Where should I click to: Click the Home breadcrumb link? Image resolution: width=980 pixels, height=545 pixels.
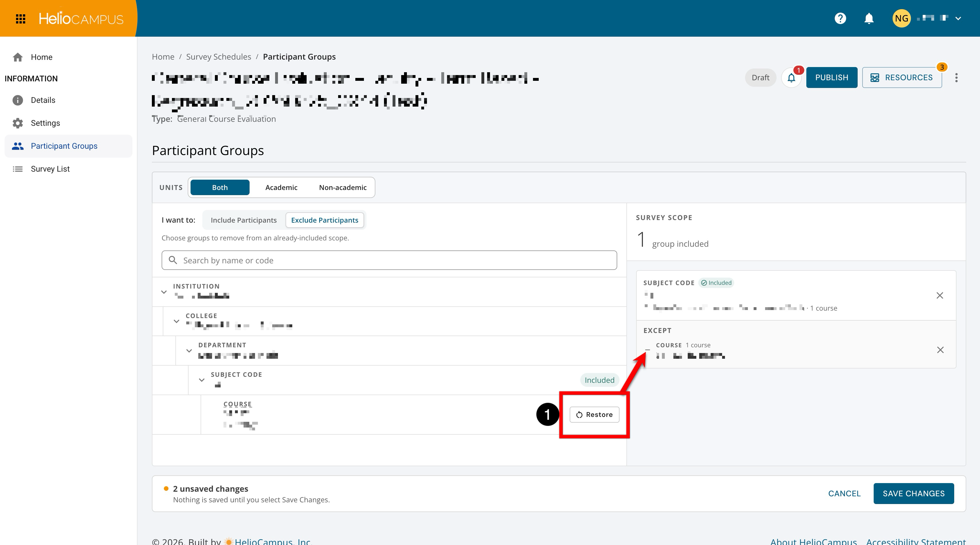(163, 57)
